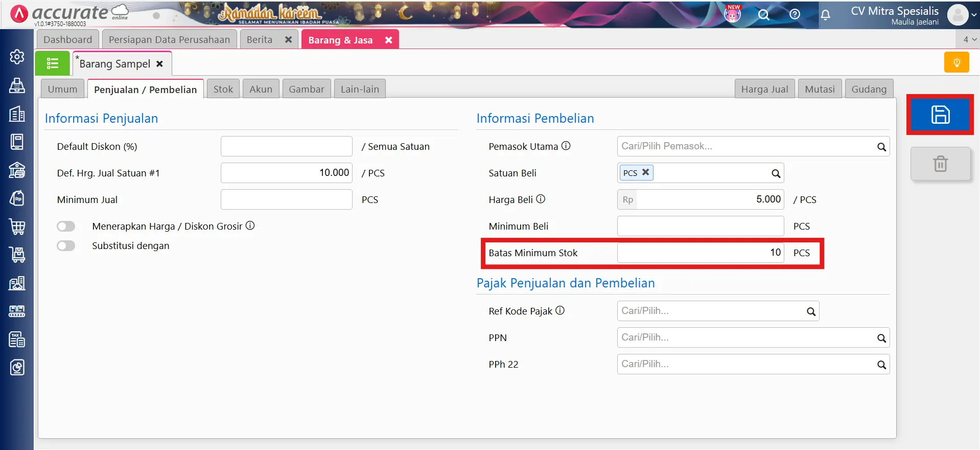Image resolution: width=980 pixels, height=450 pixels.
Task: Click the NEW mascot icon in header
Action: (x=733, y=13)
